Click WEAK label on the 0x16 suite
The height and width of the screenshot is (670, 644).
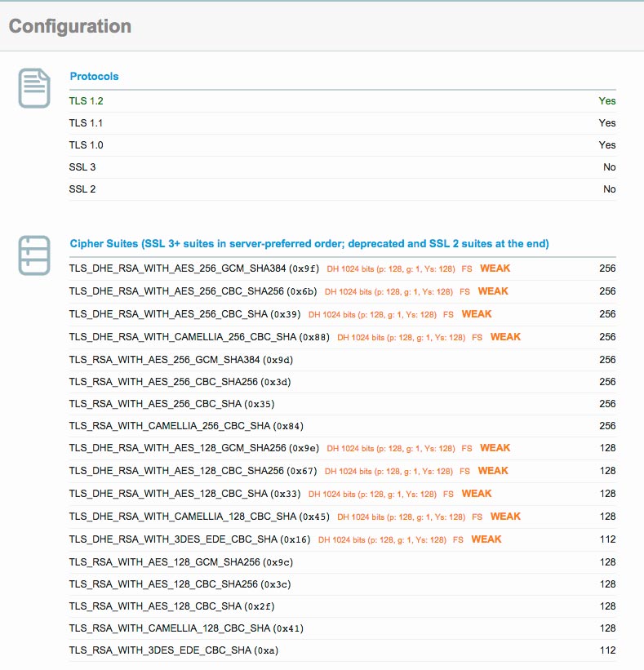[486, 539]
